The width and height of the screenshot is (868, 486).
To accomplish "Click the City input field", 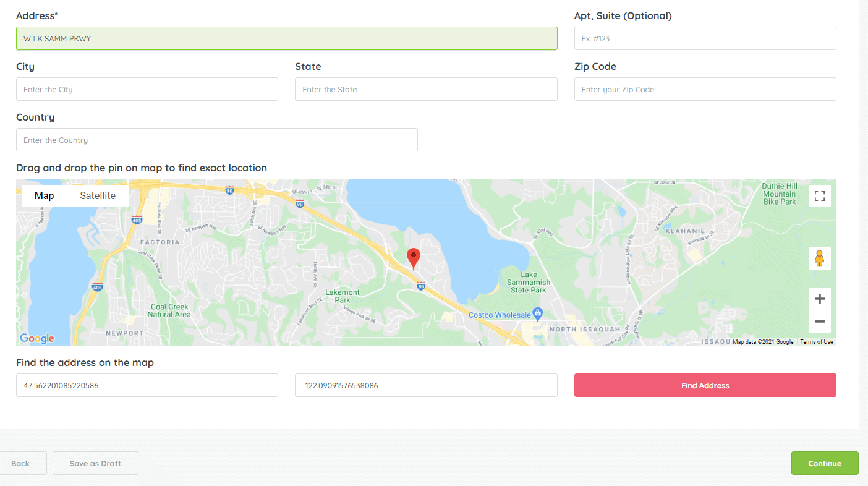I will [x=147, y=89].
